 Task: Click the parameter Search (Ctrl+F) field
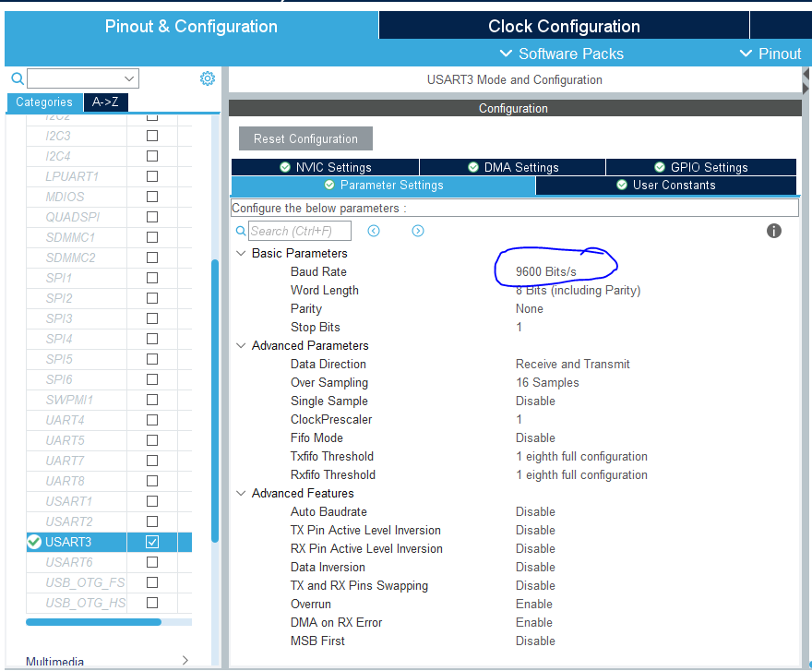(x=300, y=231)
